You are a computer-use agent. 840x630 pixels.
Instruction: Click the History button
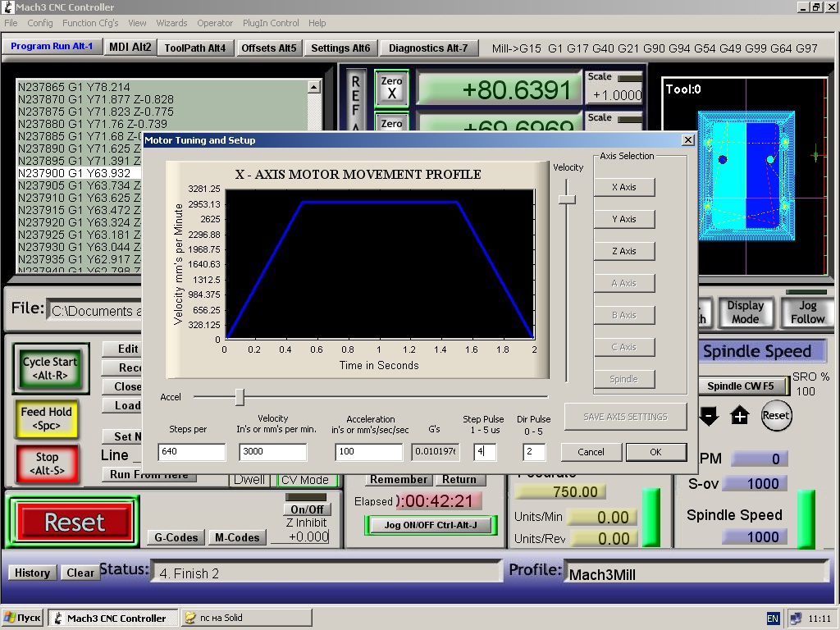click(x=32, y=573)
